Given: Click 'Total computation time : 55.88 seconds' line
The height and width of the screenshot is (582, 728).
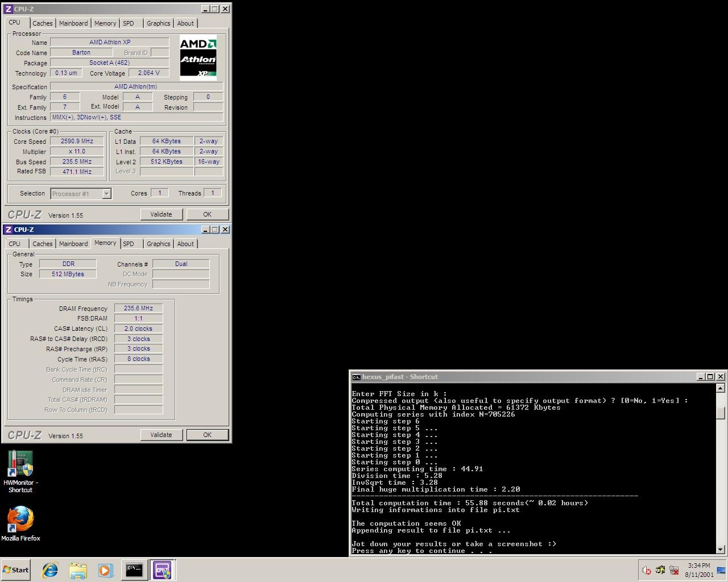Looking at the screenshot, I should (470, 503).
